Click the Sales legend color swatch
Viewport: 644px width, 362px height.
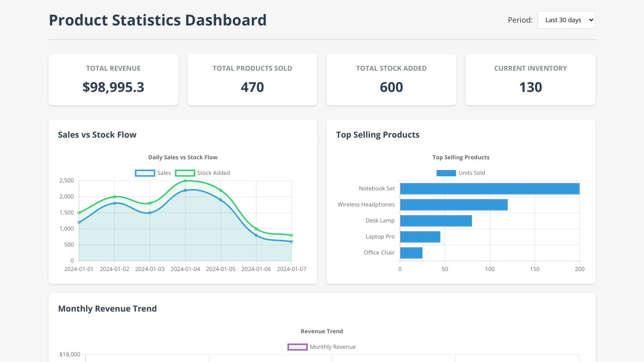pos(145,173)
